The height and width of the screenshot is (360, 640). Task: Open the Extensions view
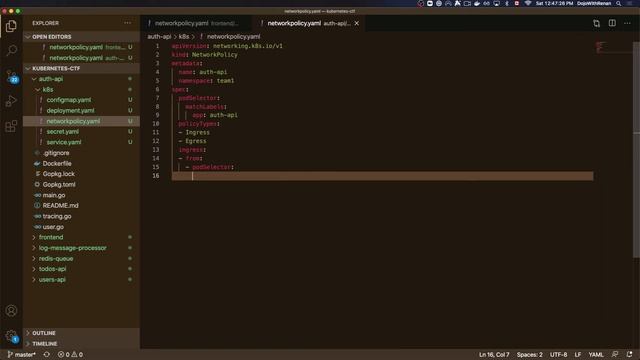(x=11, y=126)
